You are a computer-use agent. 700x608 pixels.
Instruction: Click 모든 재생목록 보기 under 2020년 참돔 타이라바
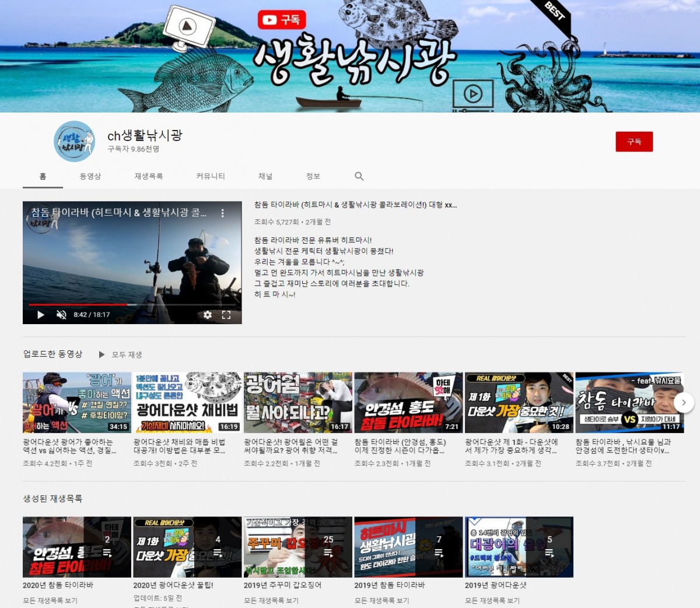(50, 600)
